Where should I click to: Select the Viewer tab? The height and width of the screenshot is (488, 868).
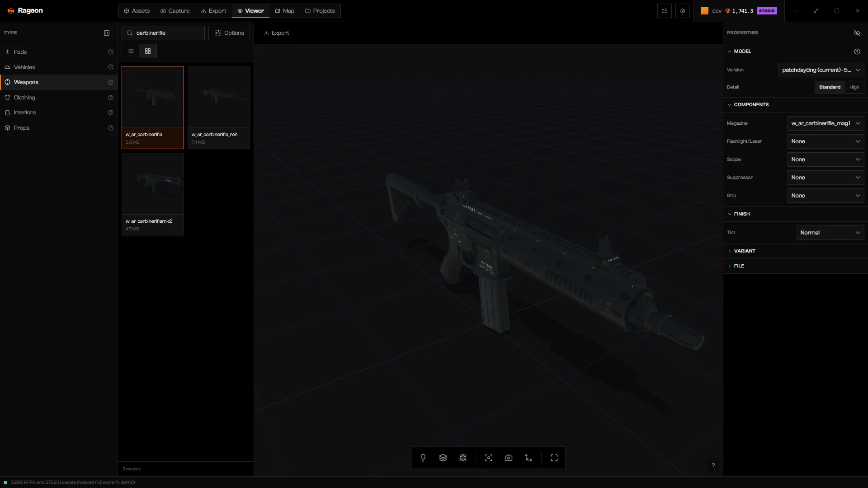tap(250, 11)
